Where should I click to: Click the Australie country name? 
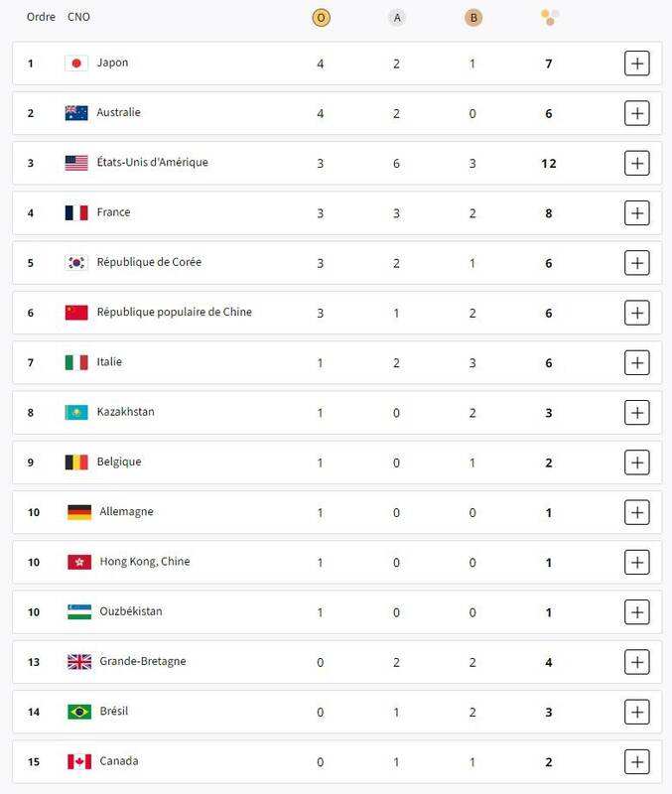point(118,113)
